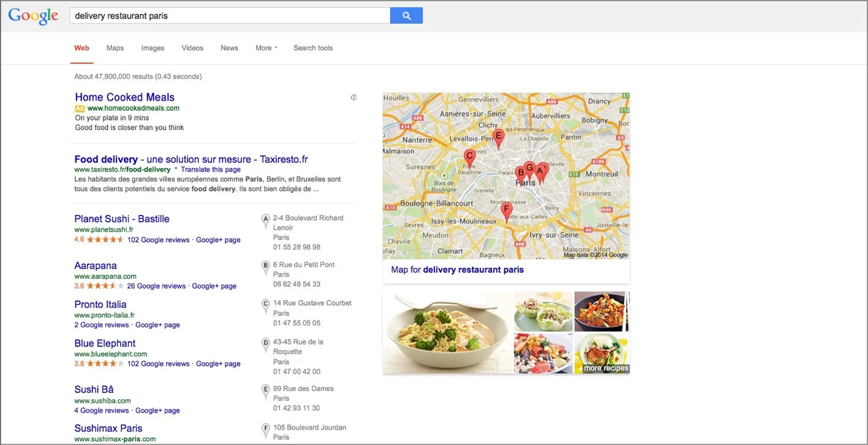Viewport: 868px width, 445px height.
Task: Open Pronto Italia's Google+ page
Action: point(157,325)
